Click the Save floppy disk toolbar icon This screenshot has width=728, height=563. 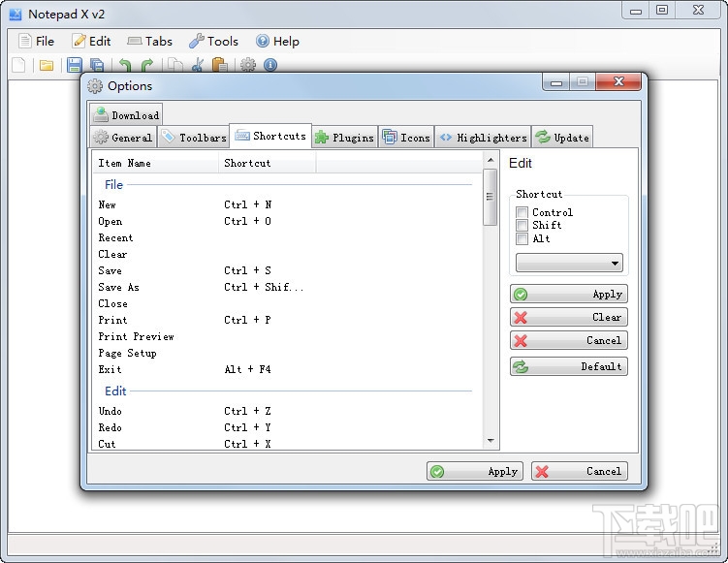(75, 65)
